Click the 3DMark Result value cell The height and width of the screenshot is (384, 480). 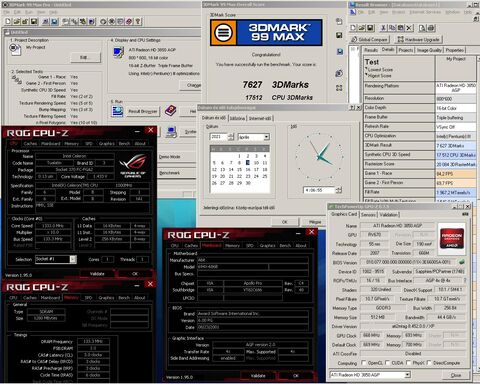[x=456, y=146]
